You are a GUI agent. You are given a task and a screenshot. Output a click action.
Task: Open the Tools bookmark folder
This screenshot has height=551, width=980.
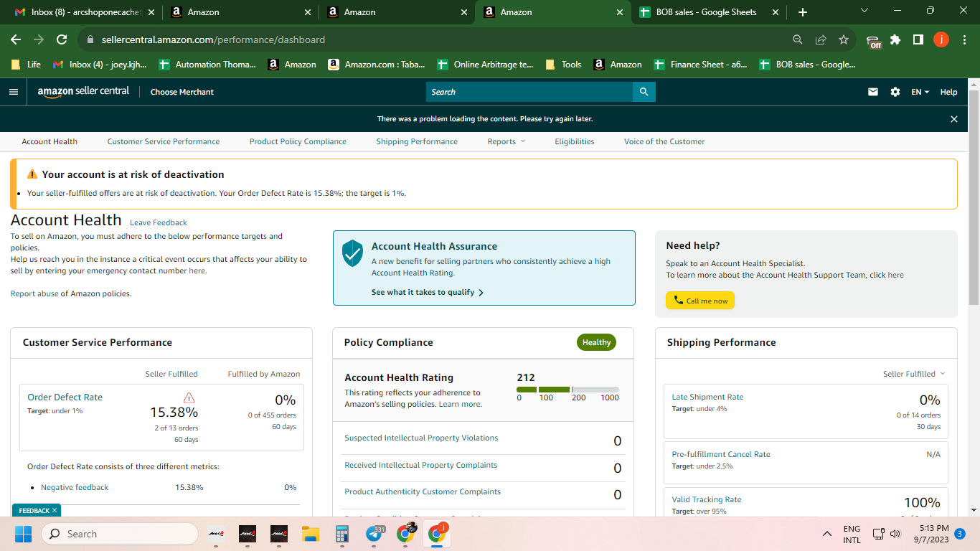(564, 64)
